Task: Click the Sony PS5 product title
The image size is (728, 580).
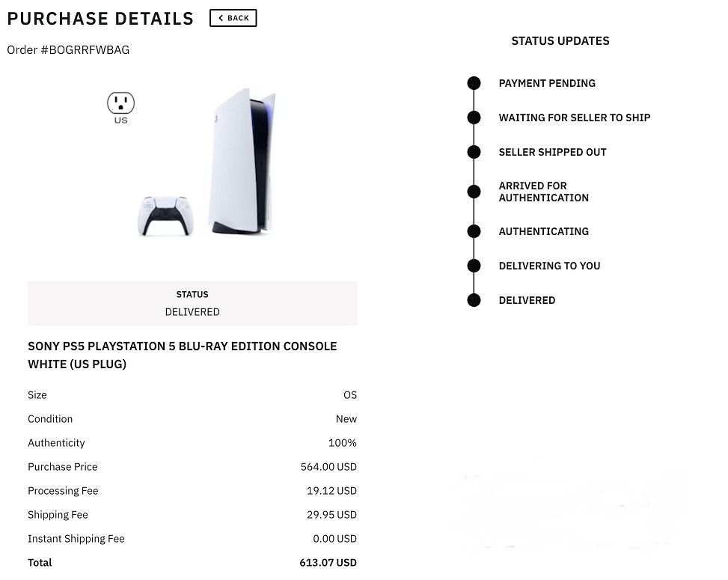Action: [182, 355]
